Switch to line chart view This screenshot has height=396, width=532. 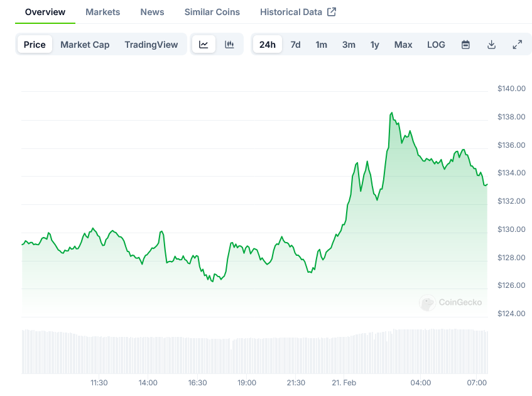point(204,45)
